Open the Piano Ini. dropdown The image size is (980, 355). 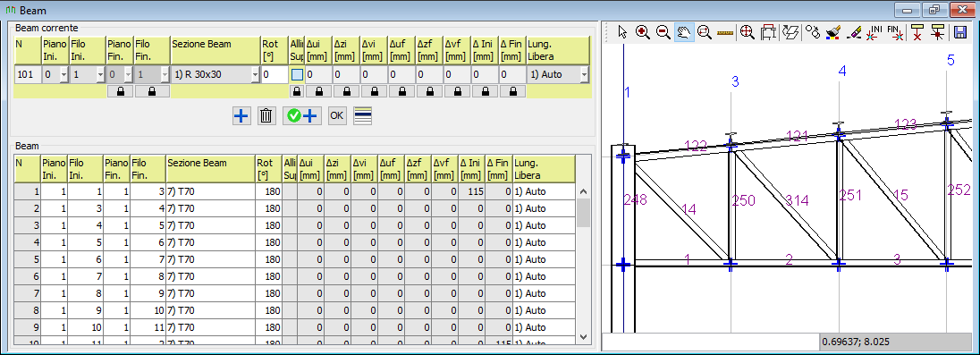pyautogui.click(x=63, y=75)
